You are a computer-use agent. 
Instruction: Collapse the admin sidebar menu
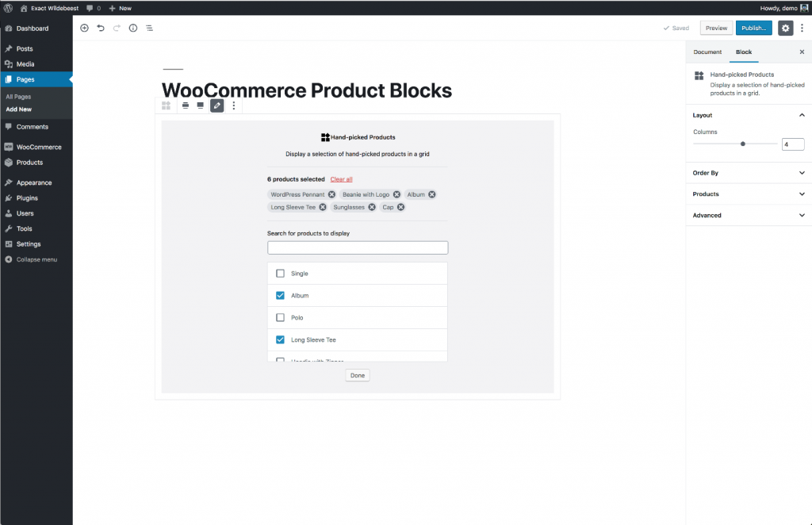[36, 259]
